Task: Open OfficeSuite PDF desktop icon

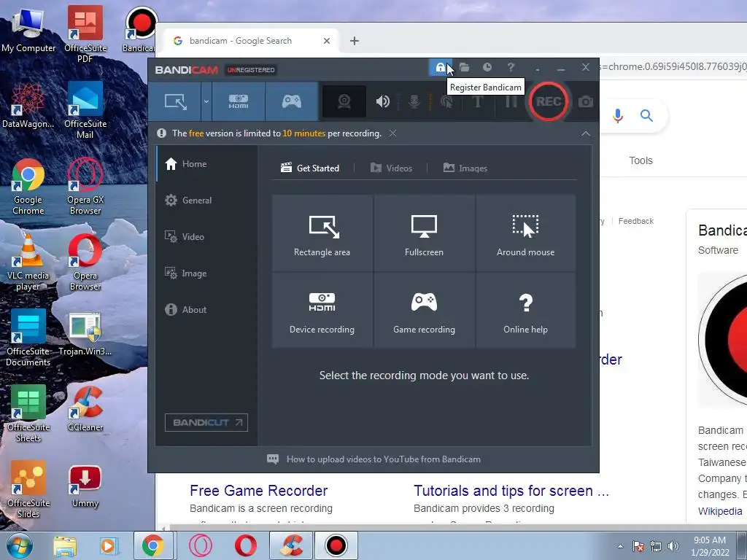Action: click(85, 34)
